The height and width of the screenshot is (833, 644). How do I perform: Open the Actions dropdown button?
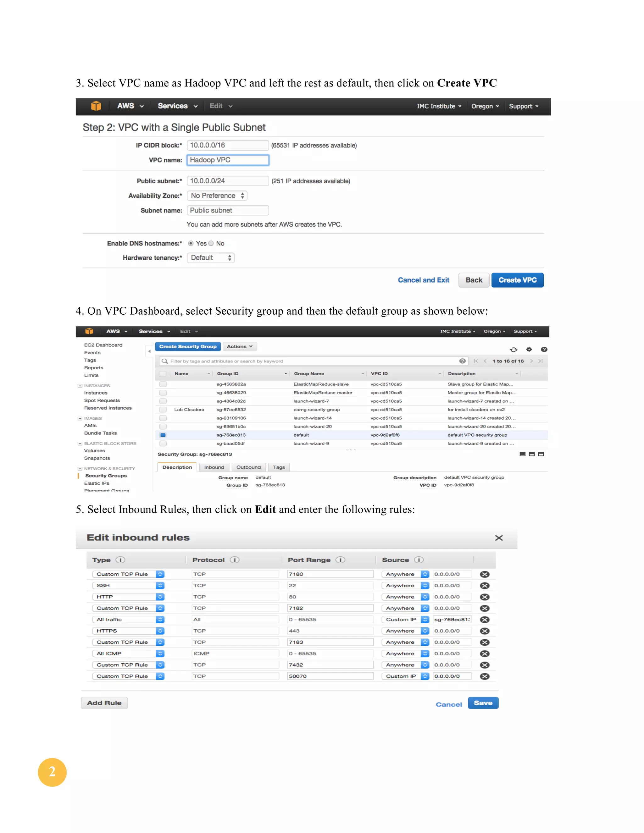point(240,346)
